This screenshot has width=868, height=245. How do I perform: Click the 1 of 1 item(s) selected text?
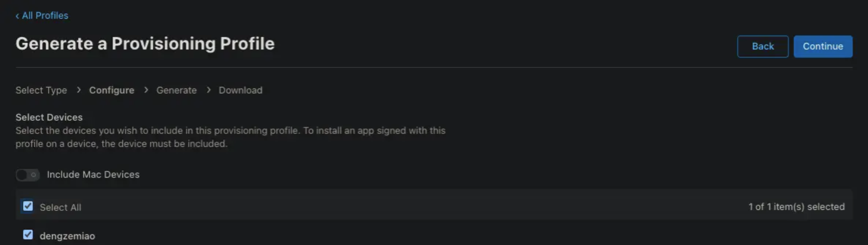(x=796, y=207)
